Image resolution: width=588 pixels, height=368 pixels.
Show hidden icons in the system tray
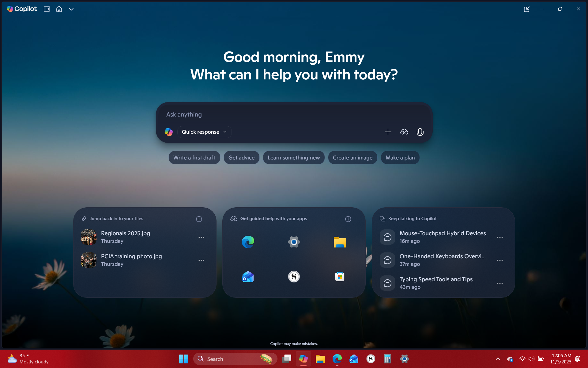click(x=498, y=358)
